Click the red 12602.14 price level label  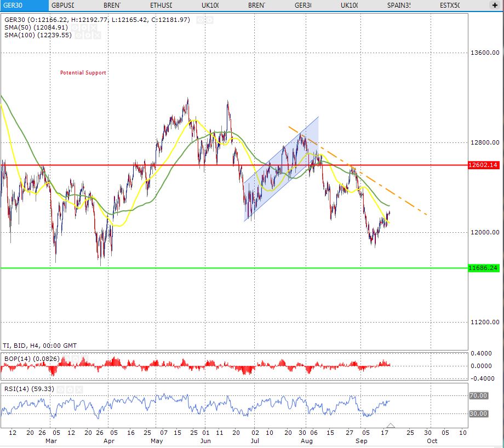pyautogui.click(x=483, y=165)
